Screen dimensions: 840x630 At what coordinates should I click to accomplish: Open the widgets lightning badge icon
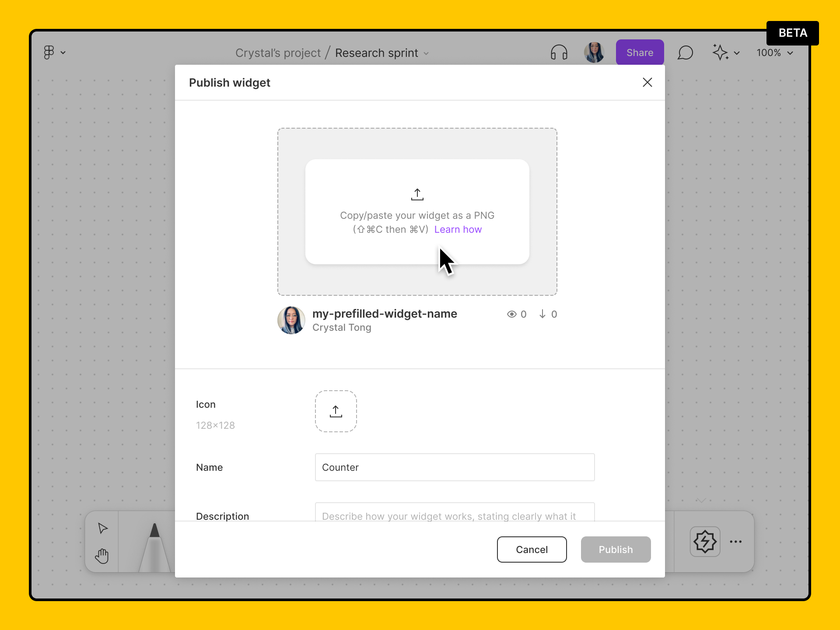coord(705,542)
